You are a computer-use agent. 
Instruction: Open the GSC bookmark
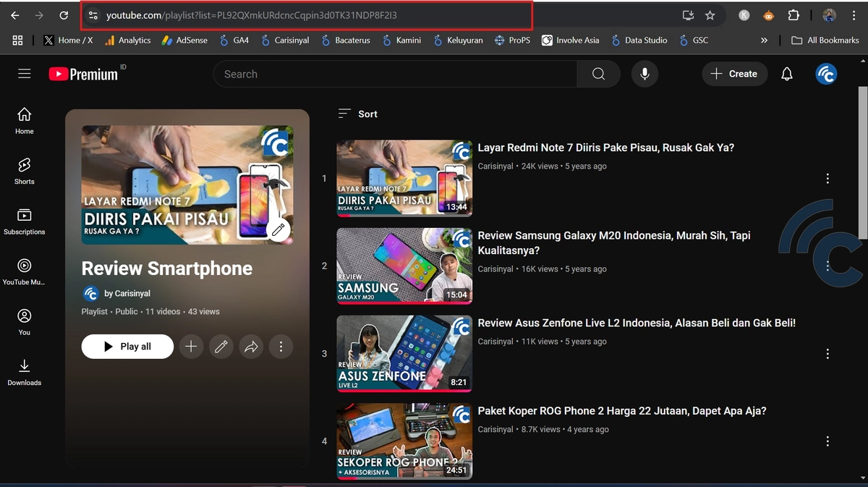[693, 41]
